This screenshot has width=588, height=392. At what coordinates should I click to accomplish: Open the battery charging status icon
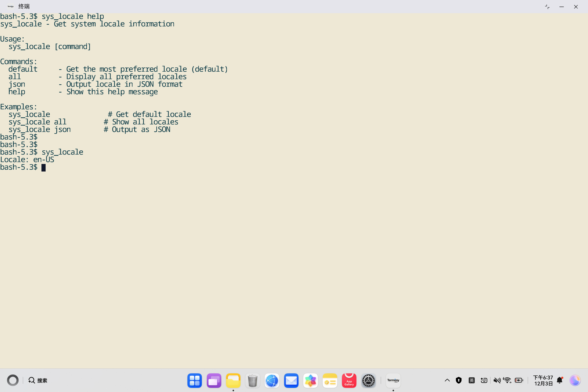[x=519, y=381]
